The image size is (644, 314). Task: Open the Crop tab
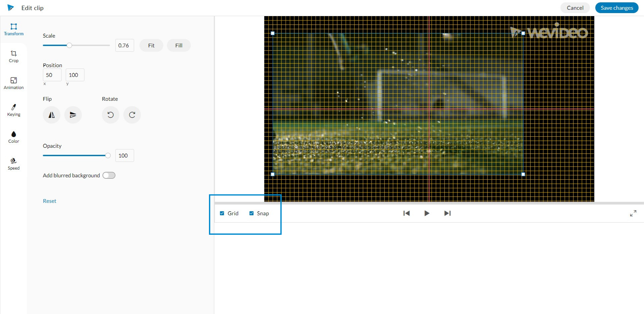click(x=14, y=56)
